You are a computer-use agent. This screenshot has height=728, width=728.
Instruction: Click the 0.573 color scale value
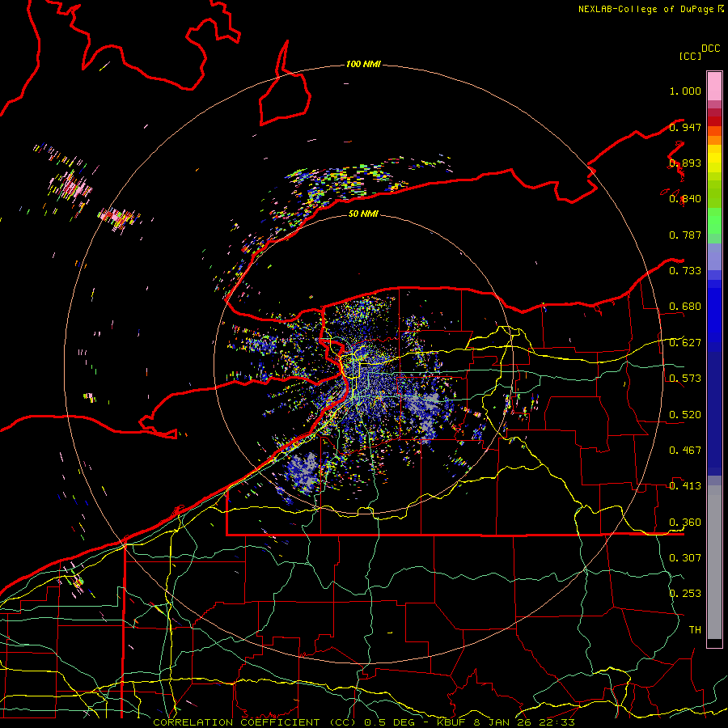click(x=685, y=379)
